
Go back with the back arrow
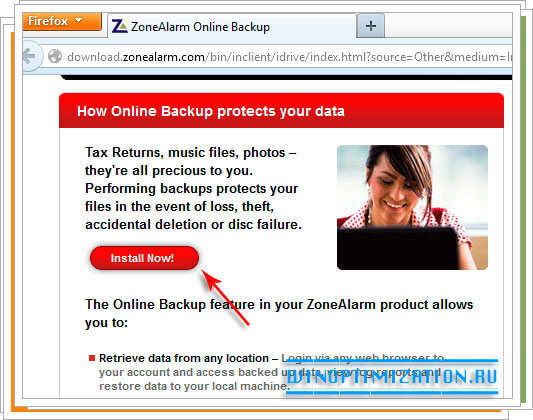tap(31, 56)
